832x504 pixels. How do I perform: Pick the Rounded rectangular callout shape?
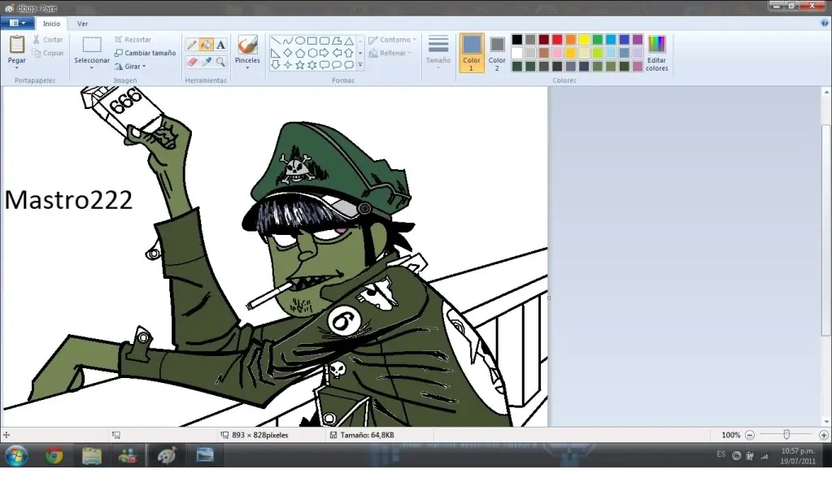[x=325, y=65]
